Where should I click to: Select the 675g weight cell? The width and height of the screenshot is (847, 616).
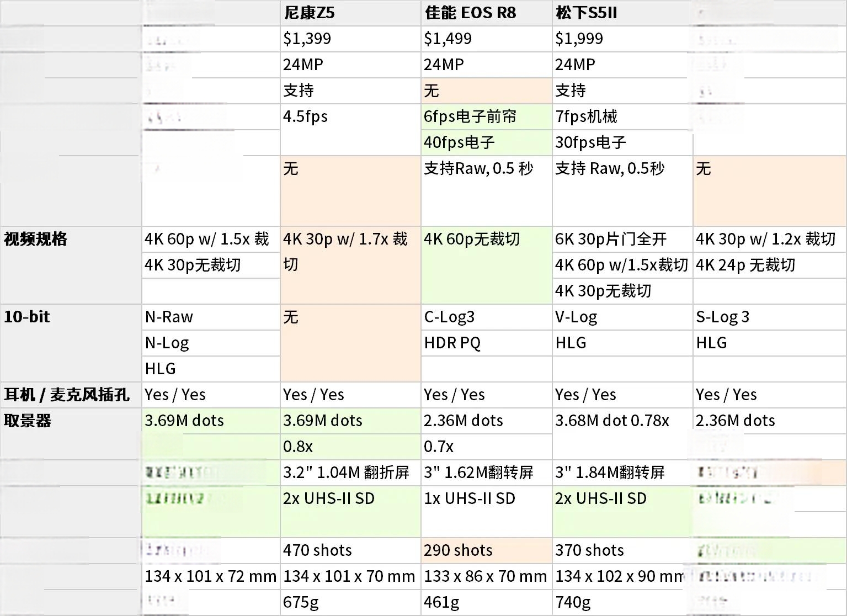click(x=350, y=602)
